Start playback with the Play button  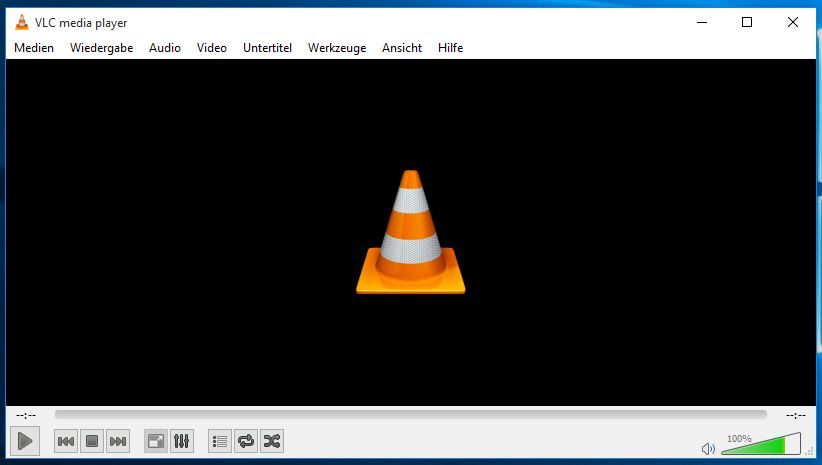[x=25, y=441]
